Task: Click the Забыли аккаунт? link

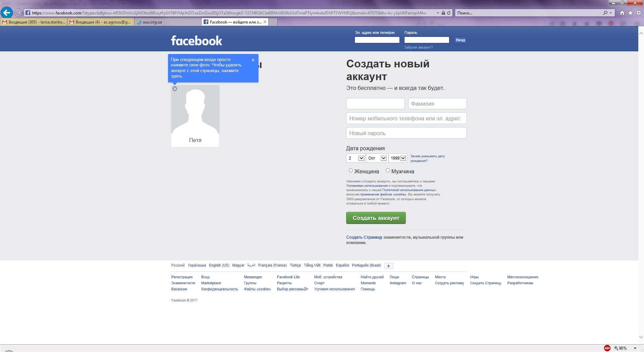Action: tap(418, 48)
